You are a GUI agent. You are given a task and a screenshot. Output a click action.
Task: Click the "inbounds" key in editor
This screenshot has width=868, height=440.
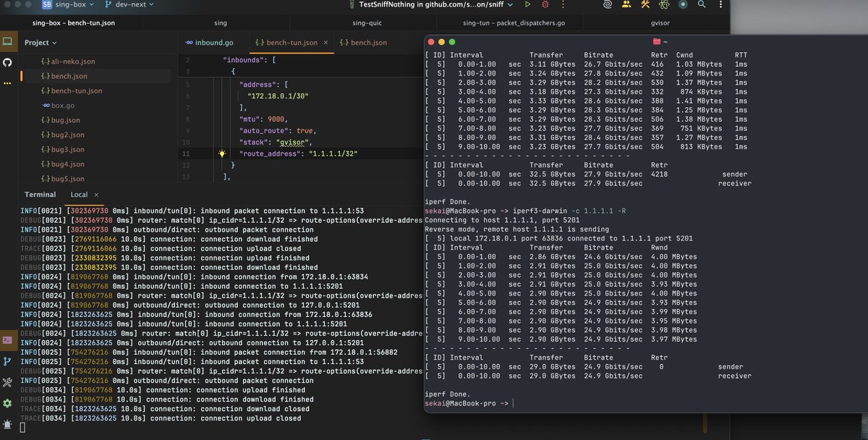point(244,61)
